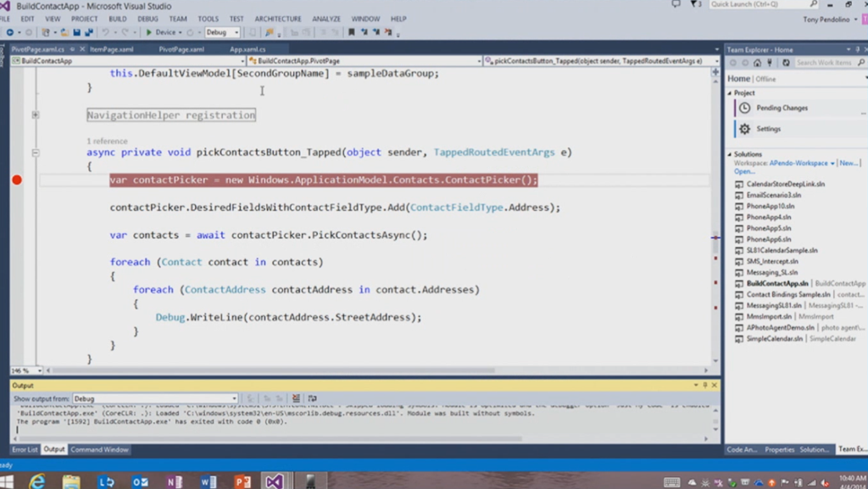
Task: Click the Connect plug icon in Team Explorer
Action: (x=770, y=63)
